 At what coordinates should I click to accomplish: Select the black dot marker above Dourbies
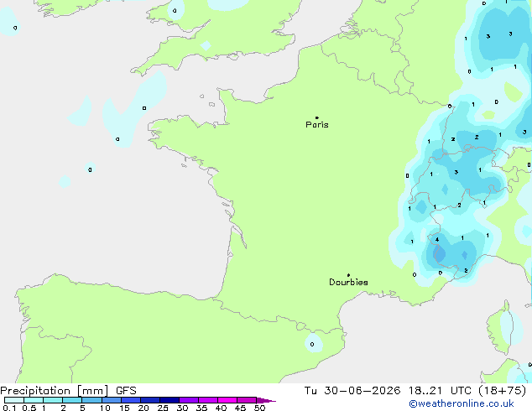click(348, 275)
